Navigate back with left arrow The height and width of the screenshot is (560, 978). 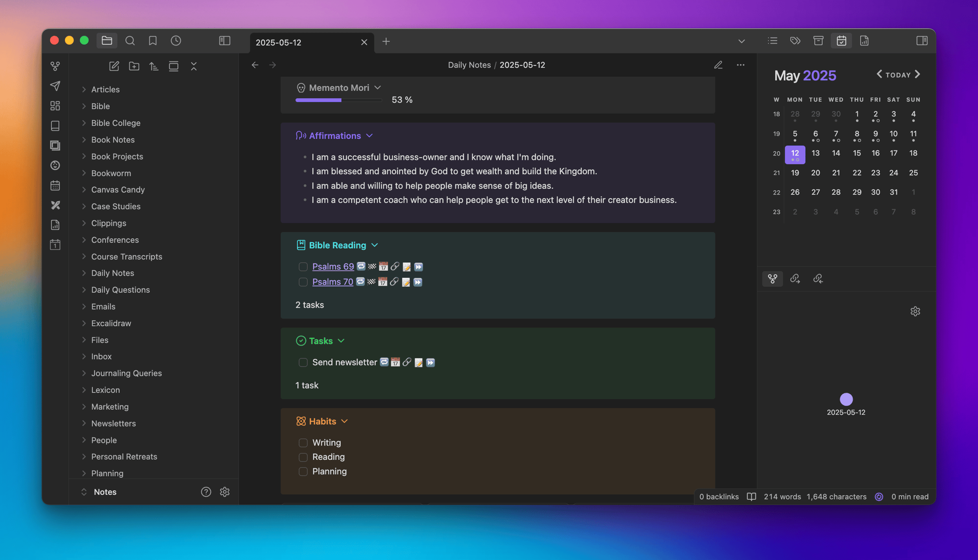255,65
